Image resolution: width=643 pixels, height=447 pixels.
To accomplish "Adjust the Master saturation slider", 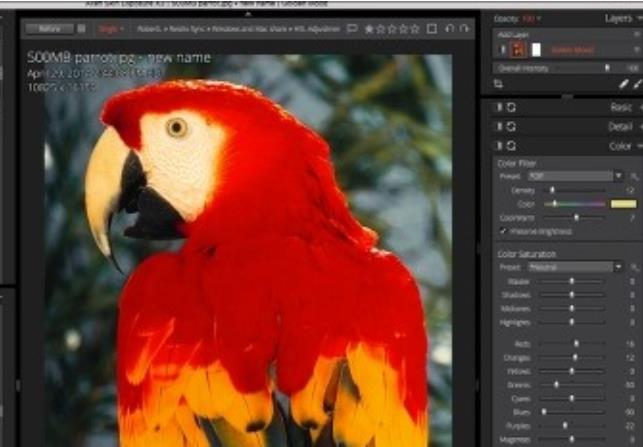I will pyautogui.click(x=572, y=281).
